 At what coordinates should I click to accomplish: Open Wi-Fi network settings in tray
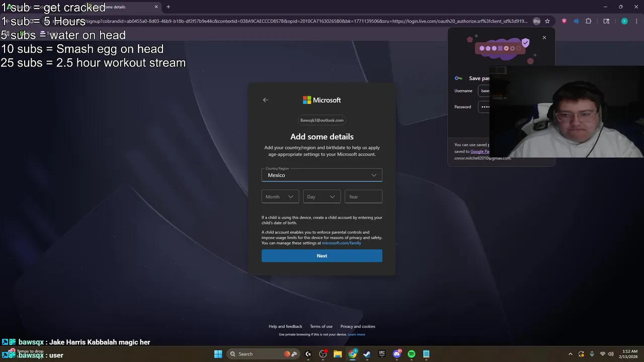tap(603, 354)
